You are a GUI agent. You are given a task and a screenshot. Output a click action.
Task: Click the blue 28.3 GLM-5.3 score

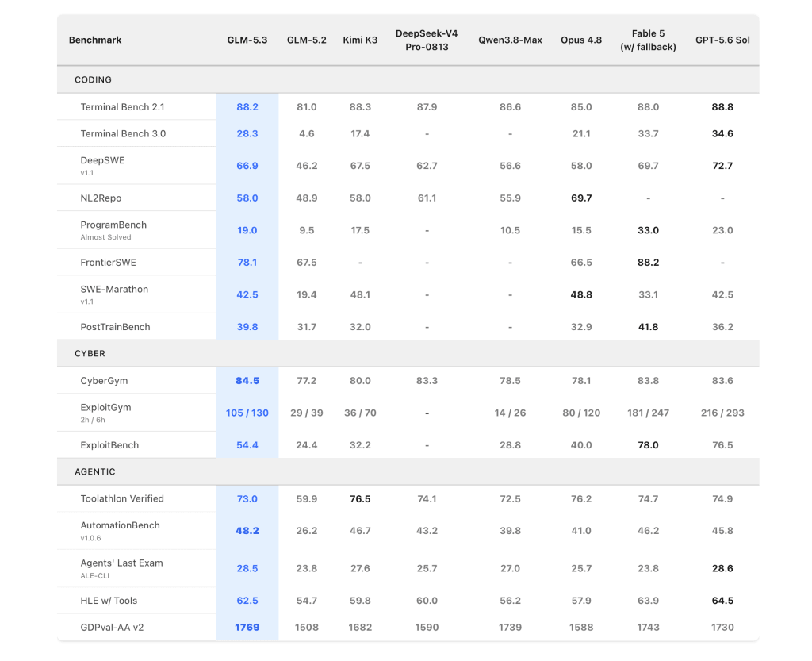coord(247,133)
